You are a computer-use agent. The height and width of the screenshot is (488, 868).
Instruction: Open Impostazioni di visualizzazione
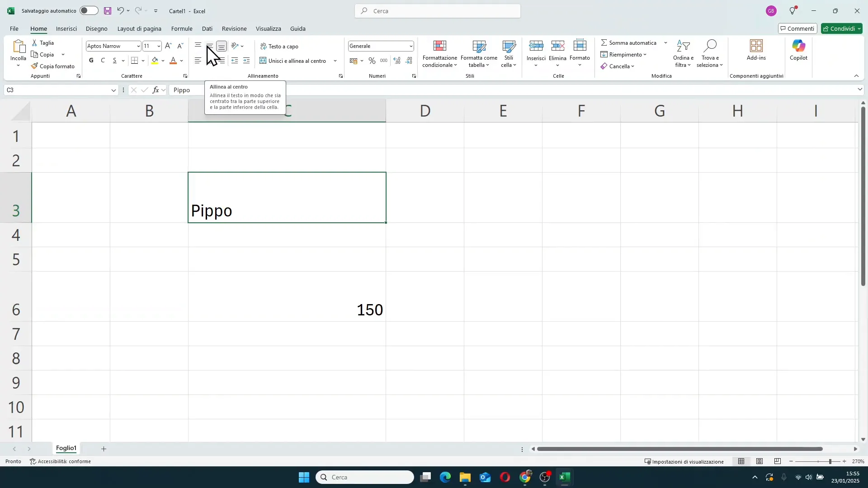(x=684, y=461)
